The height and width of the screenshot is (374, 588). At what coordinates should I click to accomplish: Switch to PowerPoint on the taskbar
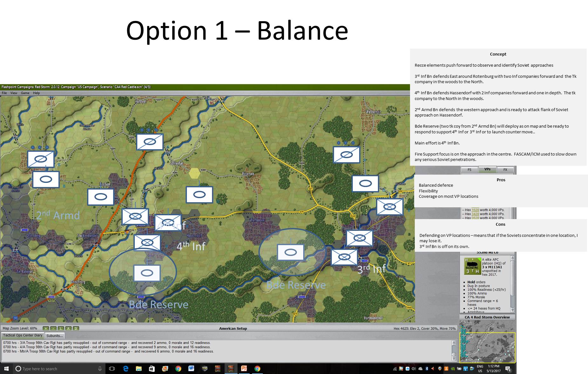pyautogui.click(x=244, y=369)
